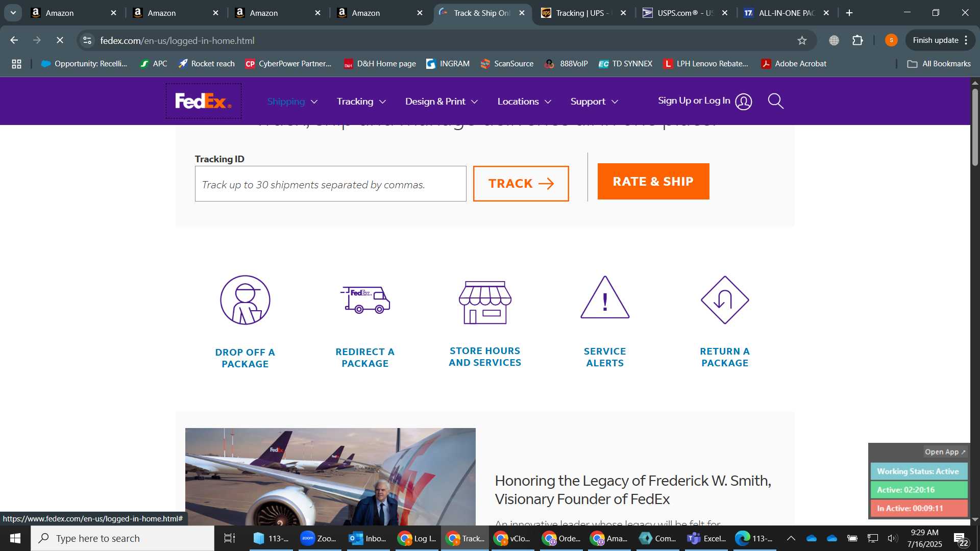This screenshot has height=551, width=980.
Task: Expand the Tracking menu
Action: (361, 102)
